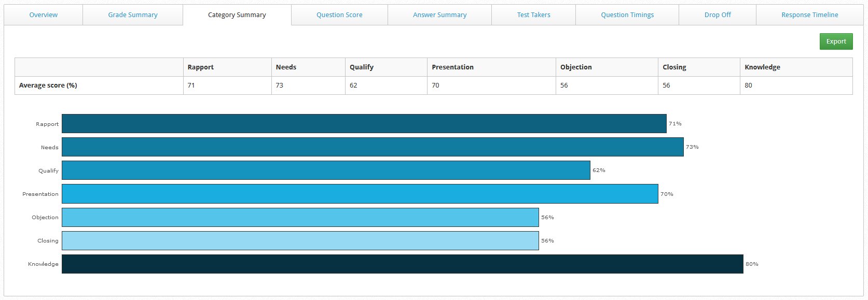Open the Drop Off tab
868x300 pixels.
717,15
